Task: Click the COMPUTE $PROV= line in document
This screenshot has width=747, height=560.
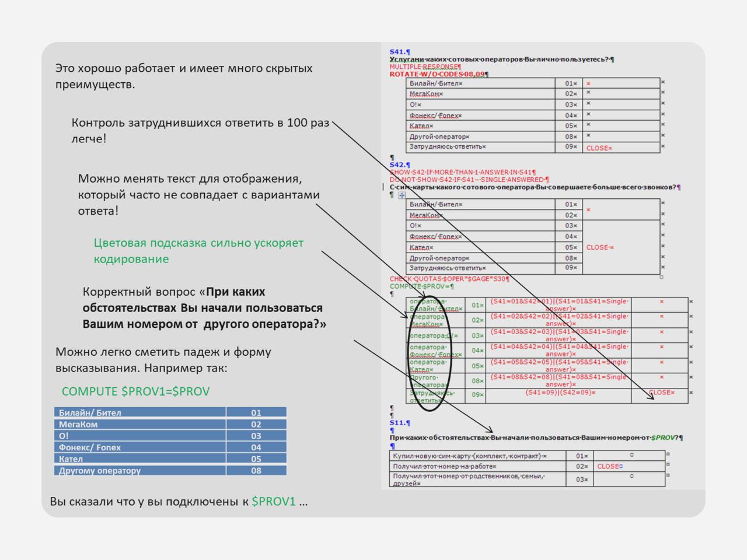Action: coord(421,286)
